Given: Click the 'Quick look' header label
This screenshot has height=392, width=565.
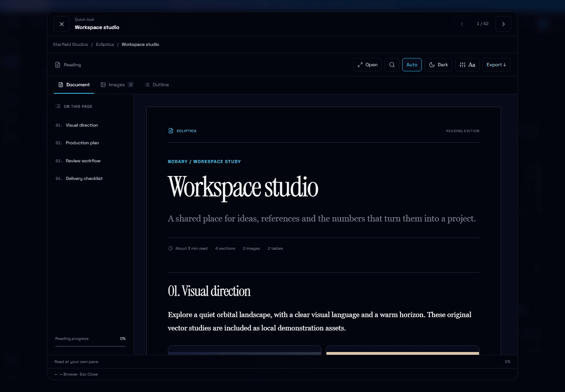Looking at the screenshot, I should 84,20.
